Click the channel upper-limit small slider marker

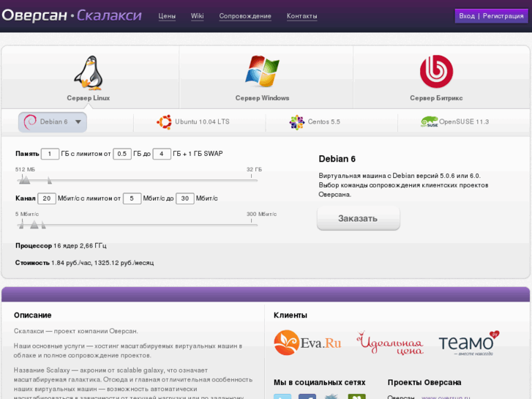click(x=43, y=225)
